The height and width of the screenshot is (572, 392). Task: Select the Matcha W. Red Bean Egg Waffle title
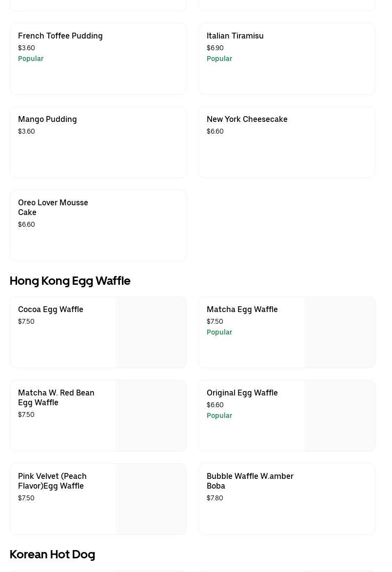pos(56,397)
